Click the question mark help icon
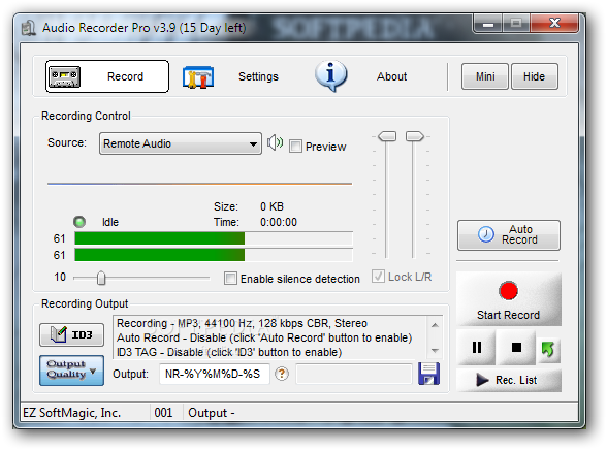 pos(282,374)
